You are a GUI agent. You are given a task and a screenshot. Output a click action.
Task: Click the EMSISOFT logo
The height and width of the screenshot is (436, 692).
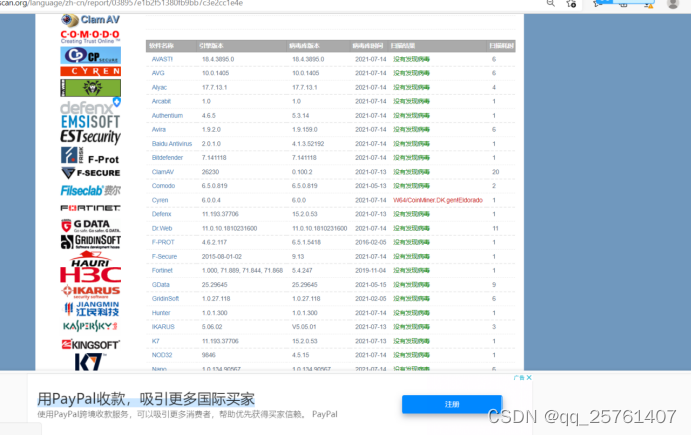click(90, 122)
